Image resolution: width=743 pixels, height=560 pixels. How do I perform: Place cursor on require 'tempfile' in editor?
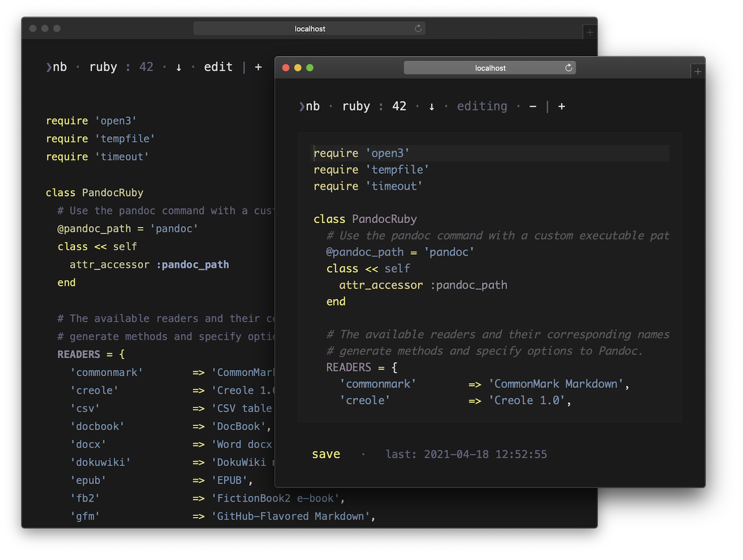point(372,170)
